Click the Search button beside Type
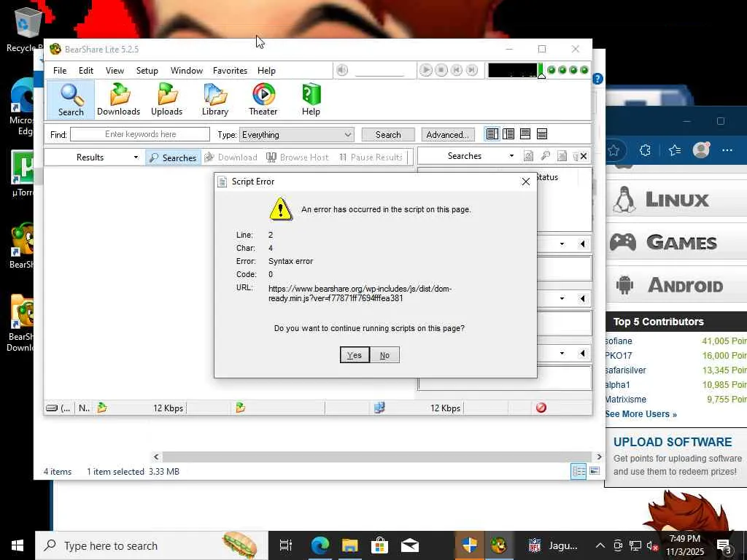This screenshot has height=560, width=747. tap(388, 135)
